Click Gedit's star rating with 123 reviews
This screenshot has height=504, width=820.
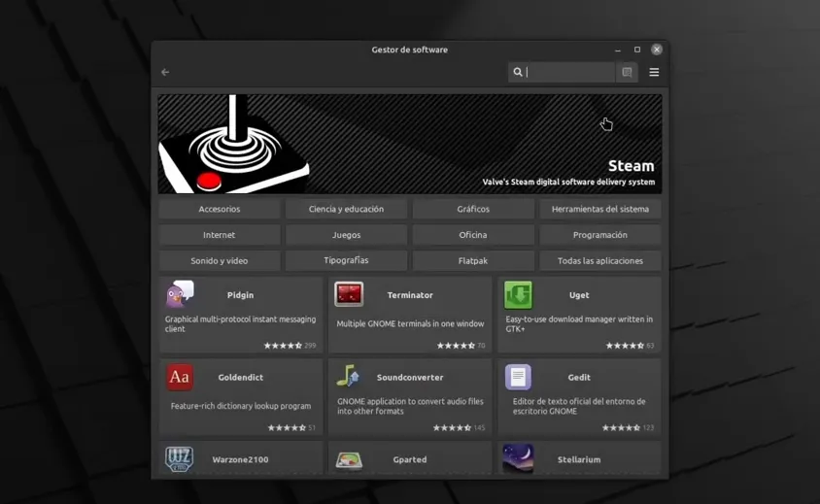pos(628,427)
